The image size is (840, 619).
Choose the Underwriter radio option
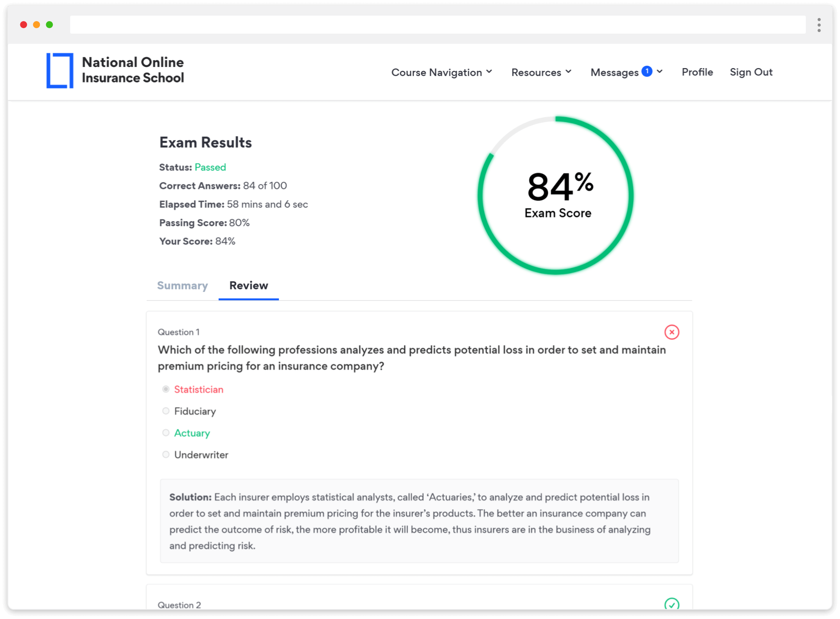(x=166, y=454)
